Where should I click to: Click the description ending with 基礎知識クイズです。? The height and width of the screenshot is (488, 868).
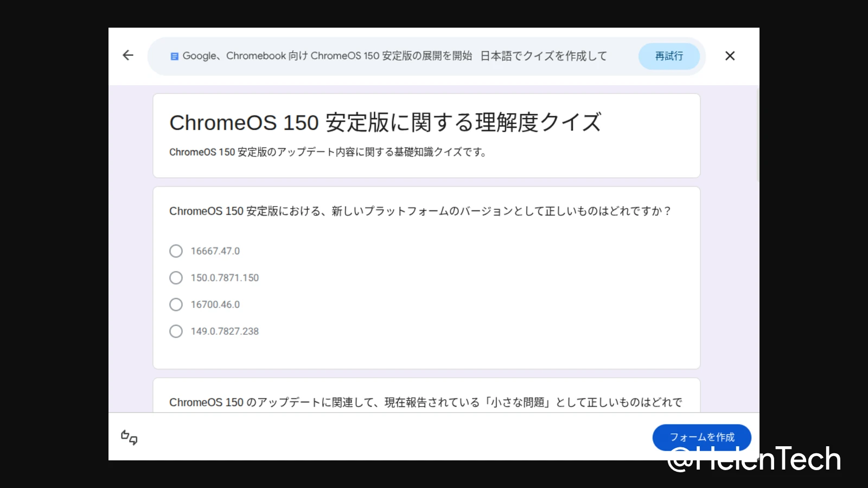[328, 152]
